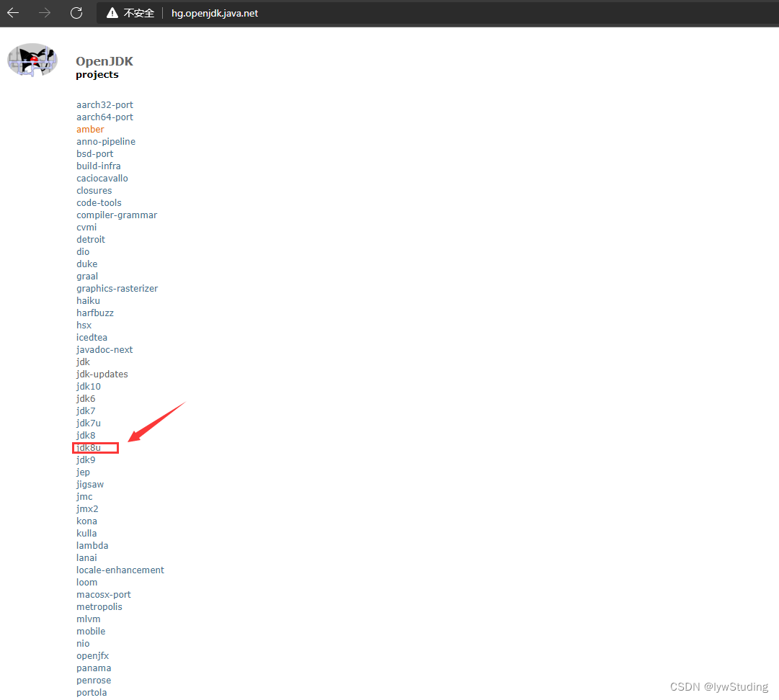The height and width of the screenshot is (700, 779).
Task: Open the OpenJDK heading link
Action: pyautogui.click(x=104, y=61)
